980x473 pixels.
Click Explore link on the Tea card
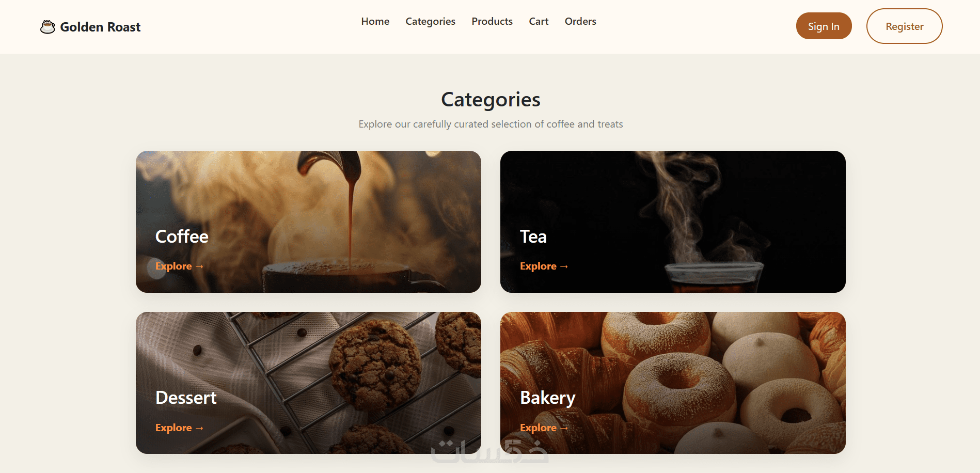(544, 266)
